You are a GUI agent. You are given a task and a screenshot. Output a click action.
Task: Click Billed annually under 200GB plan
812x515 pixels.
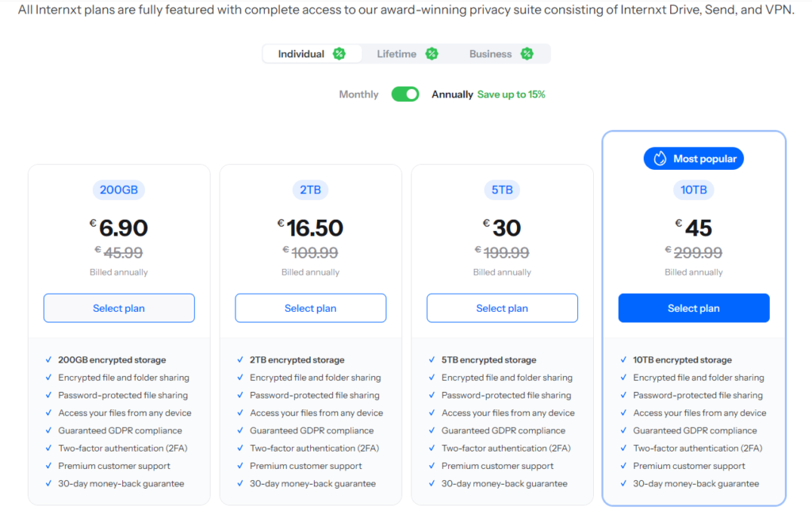click(119, 272)
